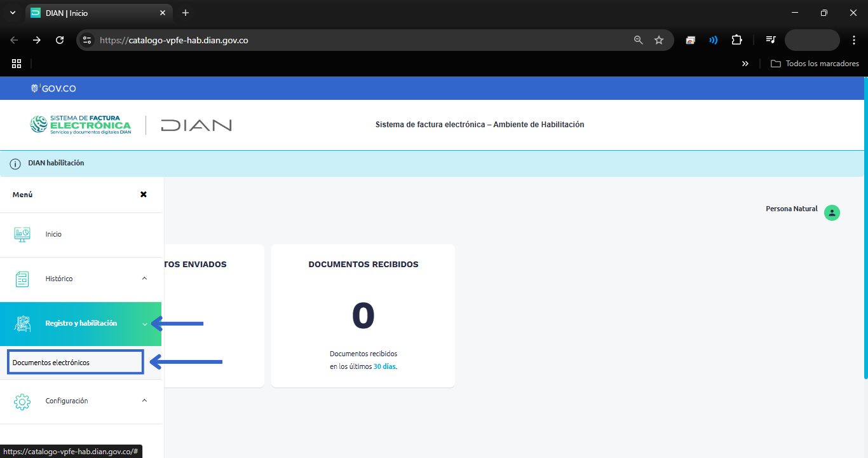Screen dimensions: 868x458
Task: Expand the Histórico submenu chevron
Action: pyautogui.click(x=144, y=279)
